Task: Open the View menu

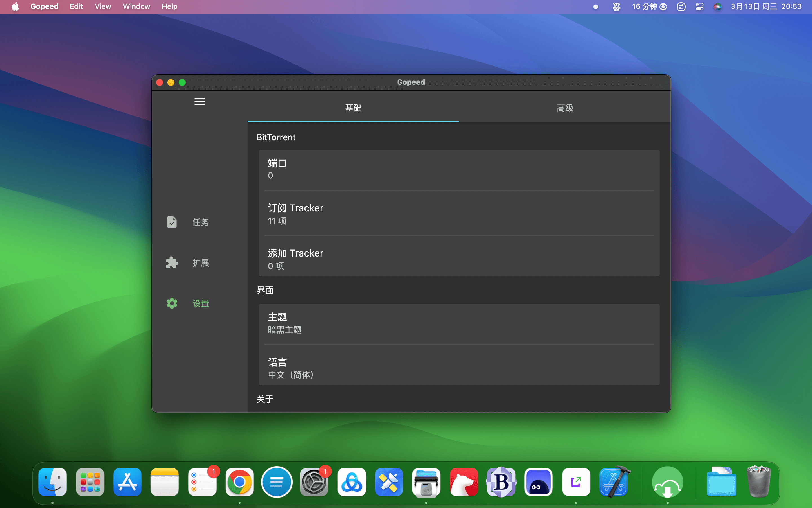Action: pos(103,6)
